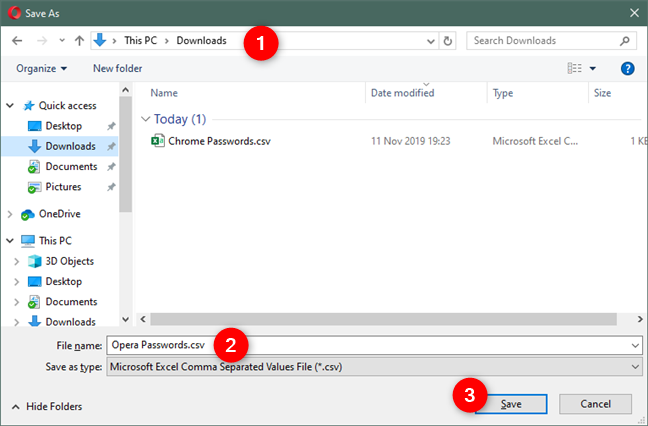Open the Organize menu
The image size is (648, 426).
click(42, 68)
